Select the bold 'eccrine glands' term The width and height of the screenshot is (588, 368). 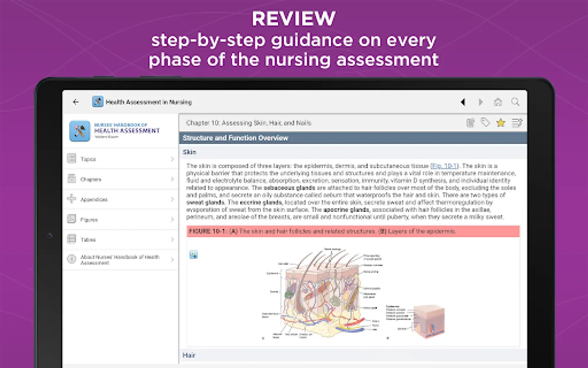(x=261, y=202)
